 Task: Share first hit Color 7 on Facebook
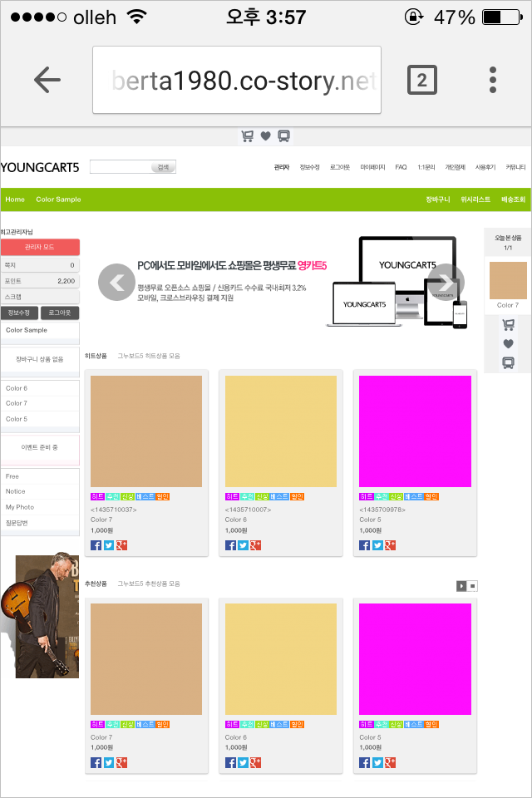96,545
